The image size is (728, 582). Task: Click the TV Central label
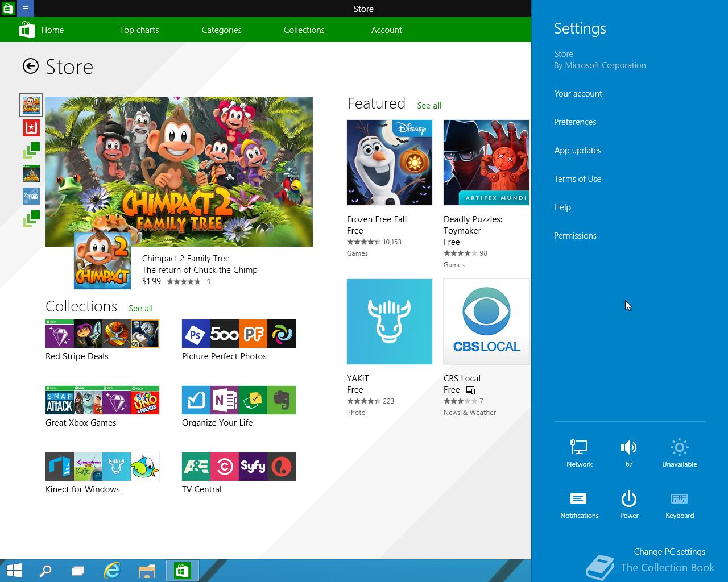202,489
